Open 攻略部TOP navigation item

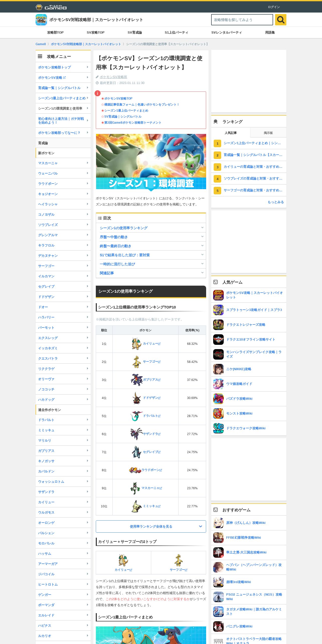(55, 32)
